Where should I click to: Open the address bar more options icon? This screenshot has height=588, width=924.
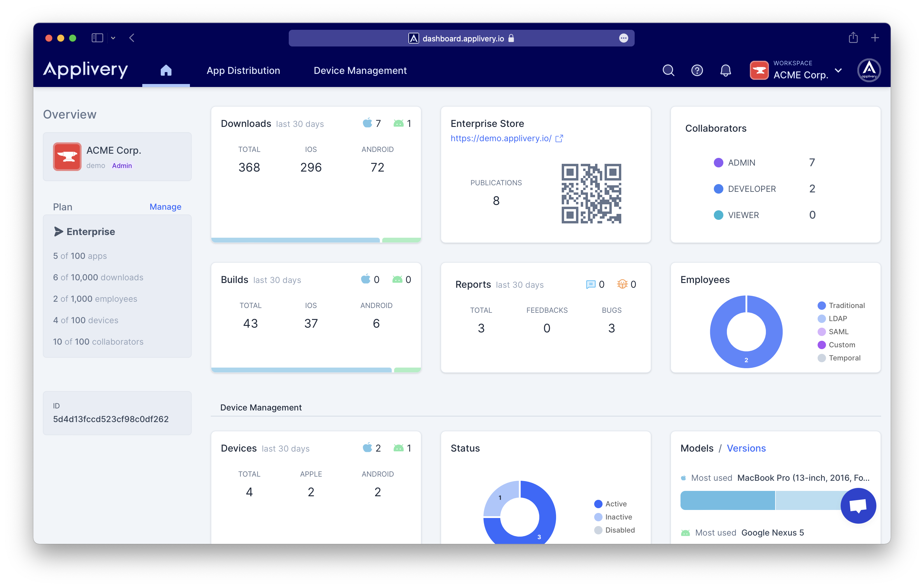624,38
